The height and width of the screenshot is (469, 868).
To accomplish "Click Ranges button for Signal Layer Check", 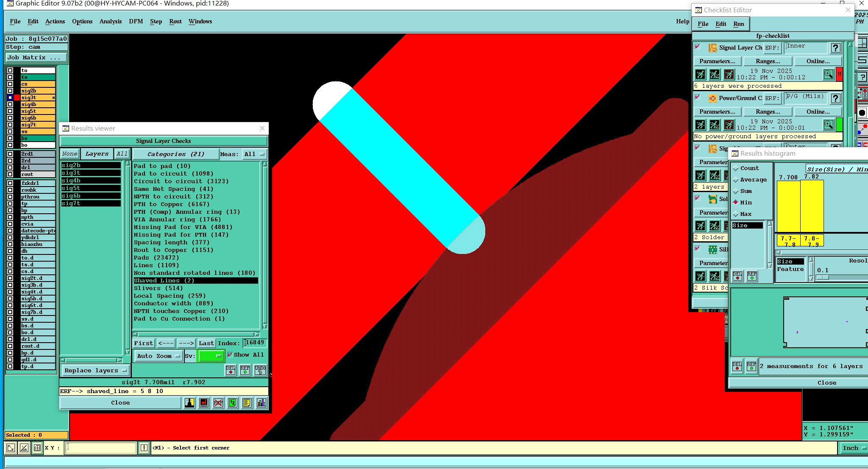I will click(x=768, y=61).
